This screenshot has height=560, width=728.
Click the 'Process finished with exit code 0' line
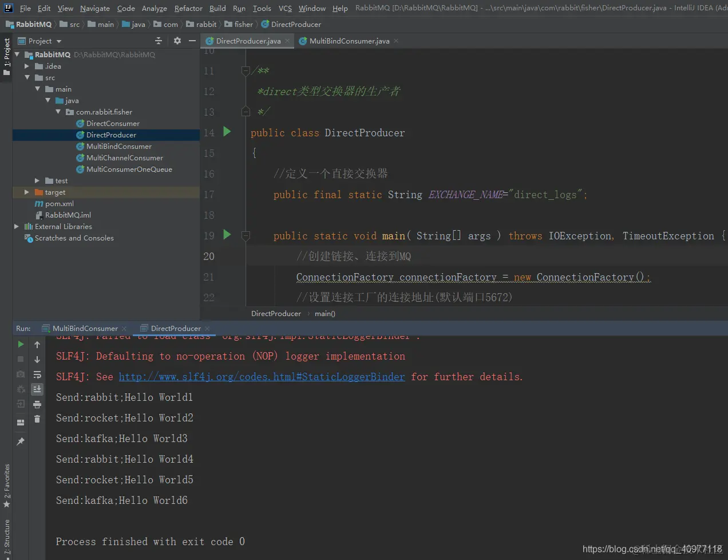point(150,541)
